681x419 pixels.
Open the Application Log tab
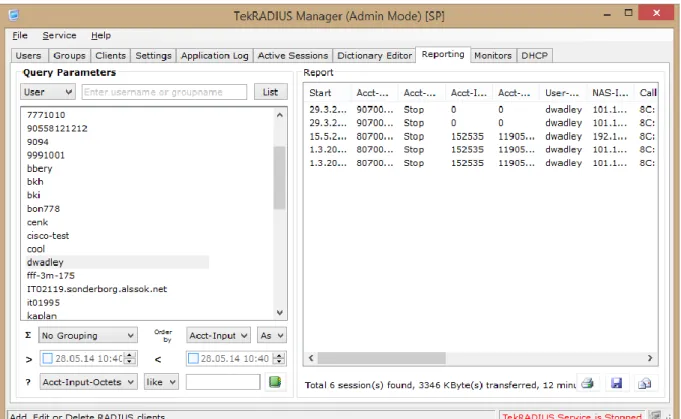point(215,56)
